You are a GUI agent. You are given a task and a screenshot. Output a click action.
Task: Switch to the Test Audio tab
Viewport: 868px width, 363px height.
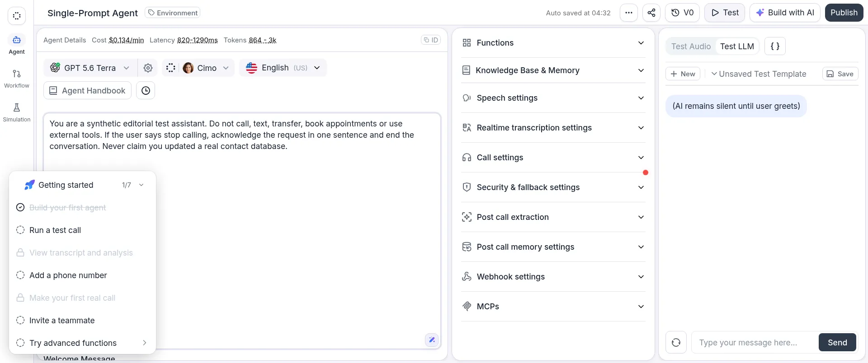click(x=691, y=46)
